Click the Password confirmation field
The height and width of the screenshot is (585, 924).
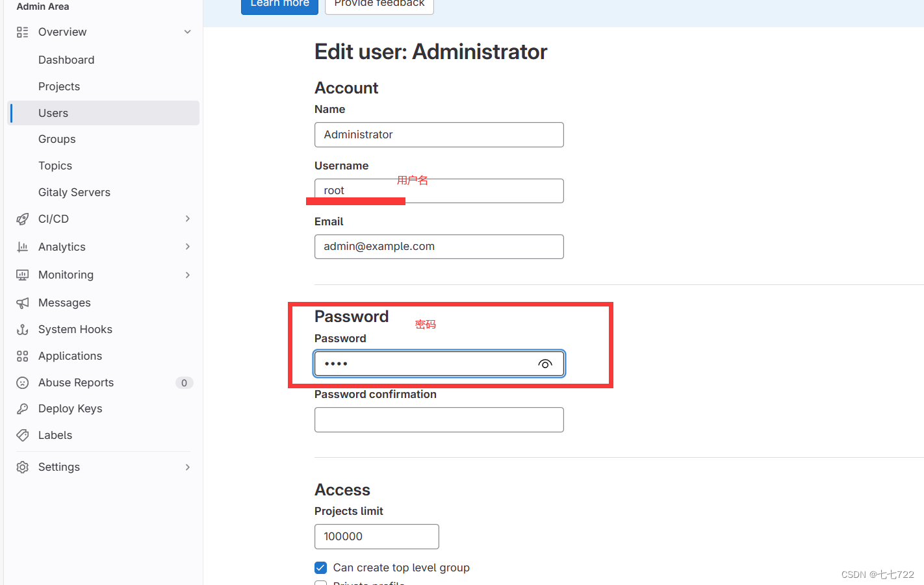pos(439,419)
